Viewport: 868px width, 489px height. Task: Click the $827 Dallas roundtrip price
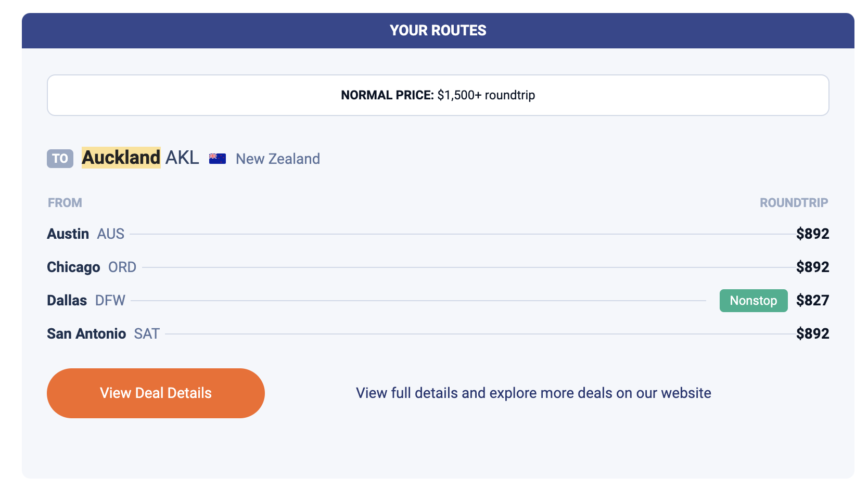812,301
